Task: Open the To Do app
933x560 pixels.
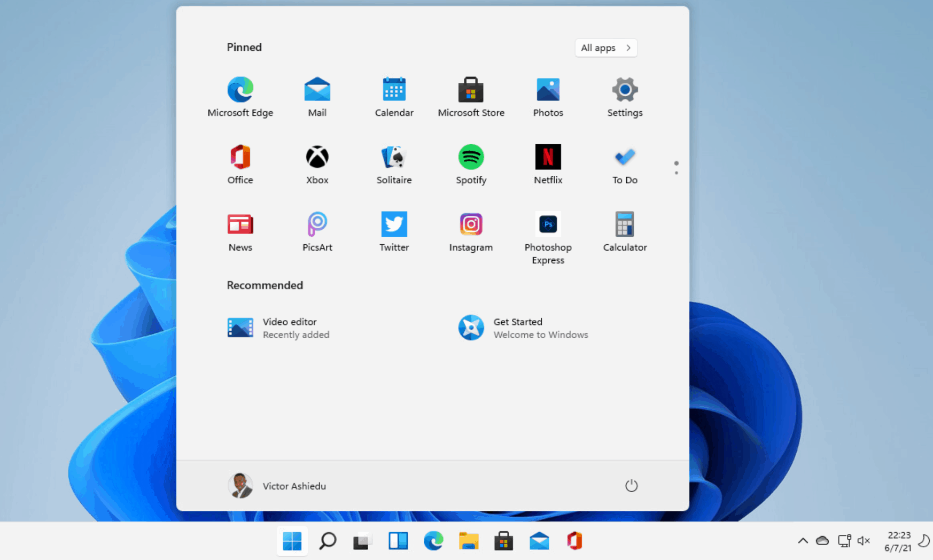Action: tap(625, 165)
